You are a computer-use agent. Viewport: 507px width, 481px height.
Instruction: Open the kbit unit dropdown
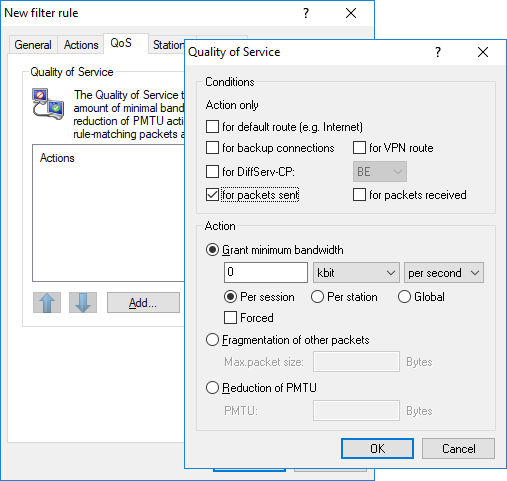click(x=356, y=273)
